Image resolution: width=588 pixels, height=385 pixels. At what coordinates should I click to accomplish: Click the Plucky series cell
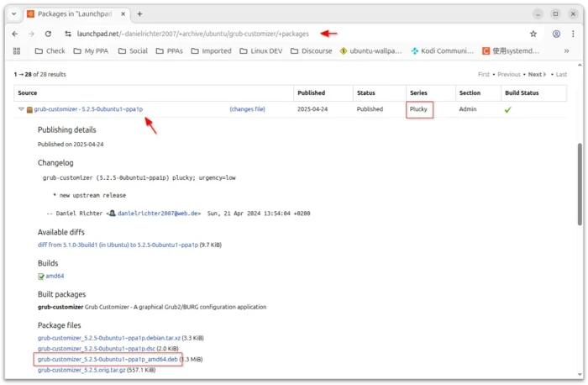point(418,109)
